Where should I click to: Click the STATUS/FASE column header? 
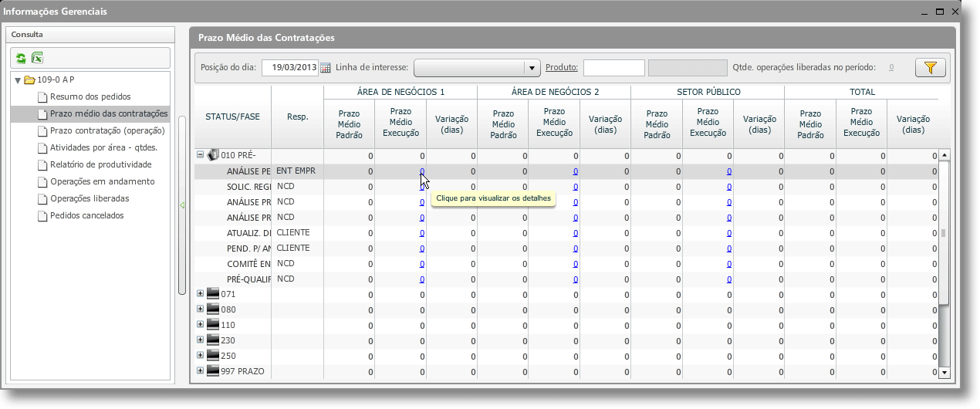[x=233, y=117]
